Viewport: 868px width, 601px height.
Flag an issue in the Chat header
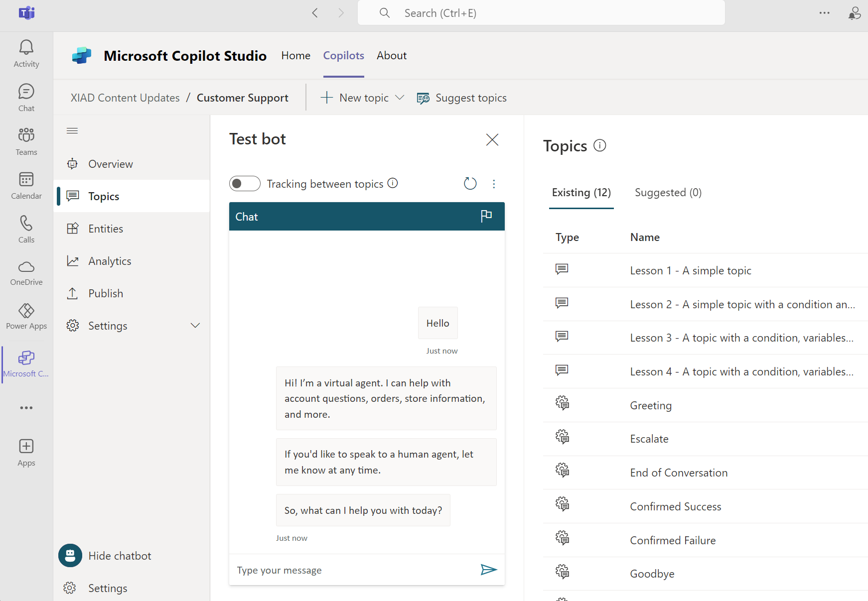click(x=486, y=216)
